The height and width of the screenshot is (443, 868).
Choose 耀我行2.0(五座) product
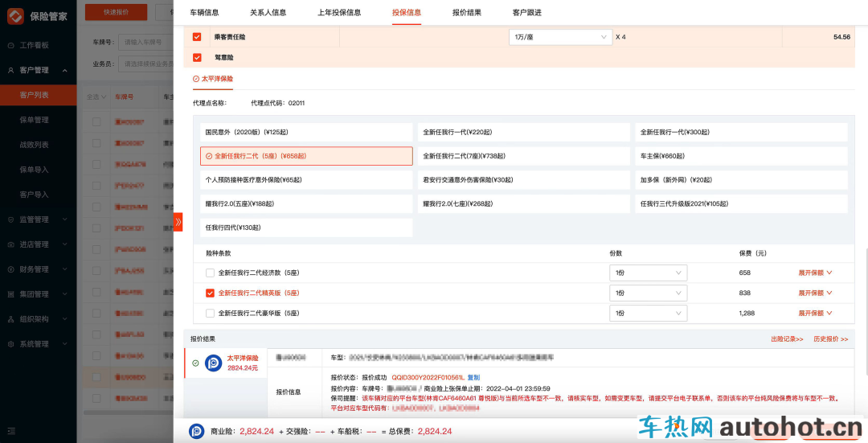(306, 203)
